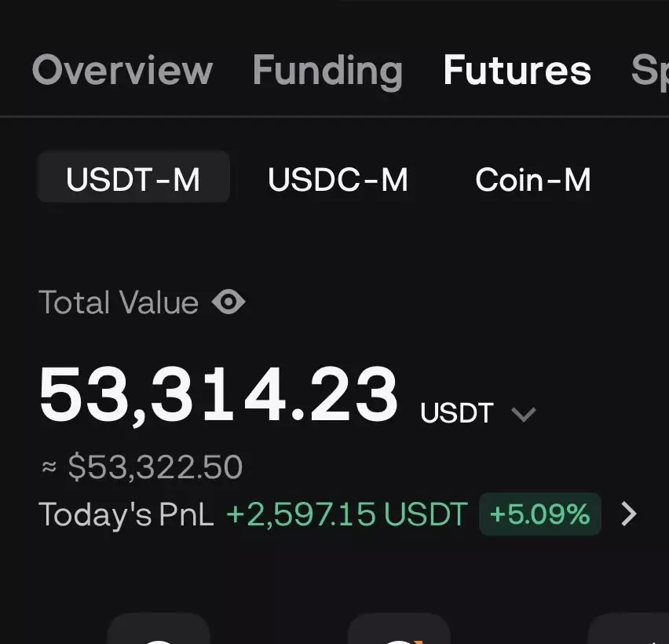Toggle the Total Value visibility eye
Screen dimensions: 669x644
(x=228, y=302)
